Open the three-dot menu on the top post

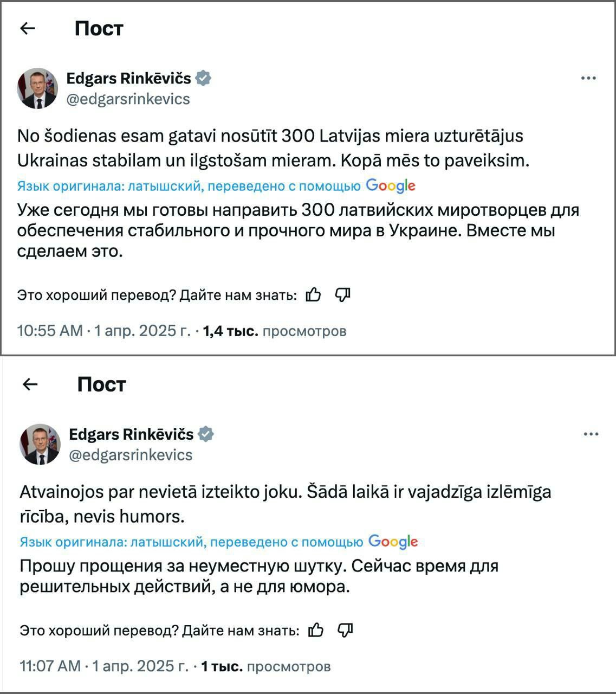pos(588,79)
